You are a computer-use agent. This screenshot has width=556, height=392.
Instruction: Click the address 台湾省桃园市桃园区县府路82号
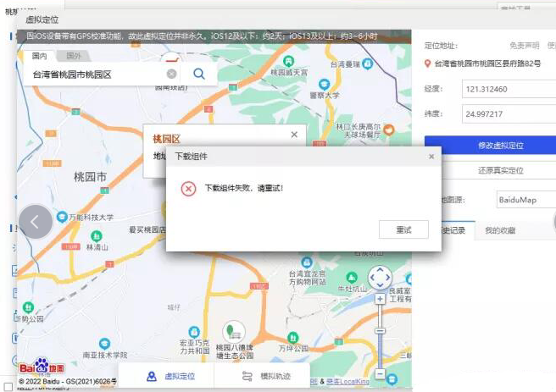487,63
